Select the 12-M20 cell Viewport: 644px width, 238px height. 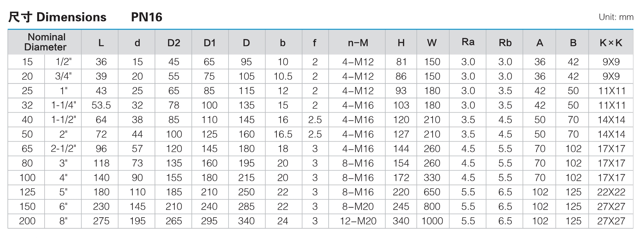point(358,221)
